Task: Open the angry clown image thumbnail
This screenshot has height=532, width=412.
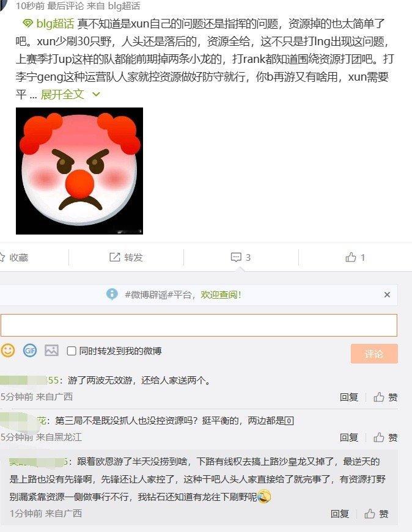Action: coord(79,171)
